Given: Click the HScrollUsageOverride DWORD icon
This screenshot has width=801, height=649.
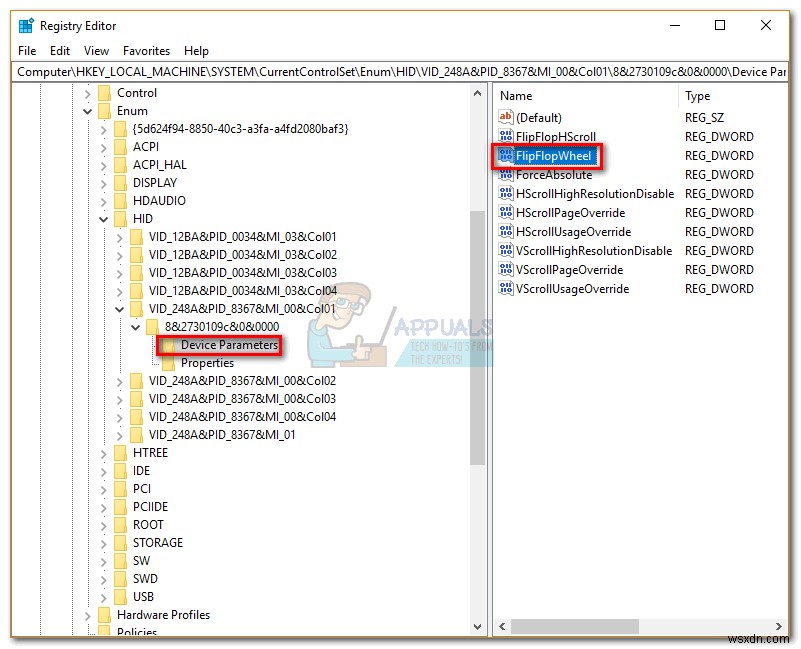Looking at the screenshot, I should tap(505, 231).
